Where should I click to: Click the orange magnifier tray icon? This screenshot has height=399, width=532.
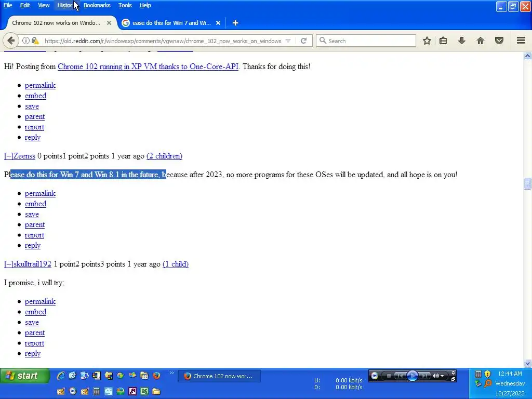[x=487, y=384]
